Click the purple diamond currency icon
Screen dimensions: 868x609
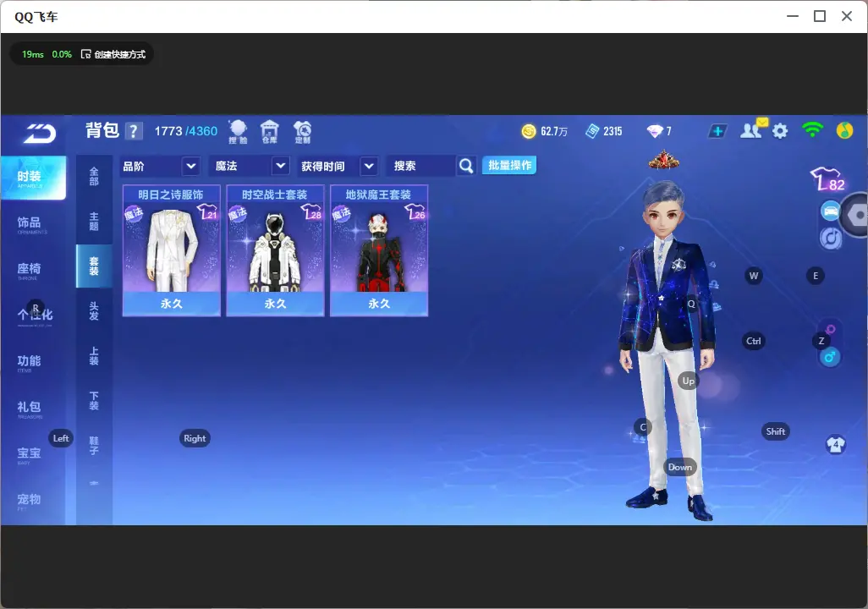(x=654, y=131)
